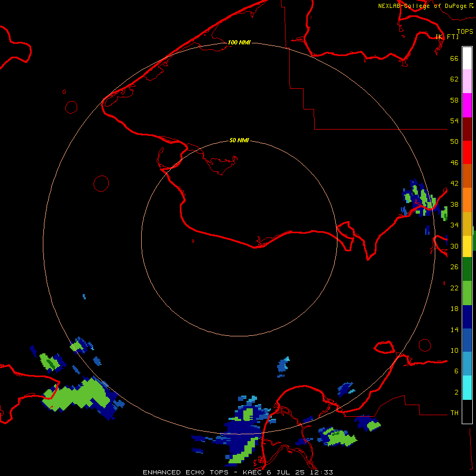Viewport: 476px width, 476px height.
Task: Click the legend value 22
Action: (x=454, y=288)
